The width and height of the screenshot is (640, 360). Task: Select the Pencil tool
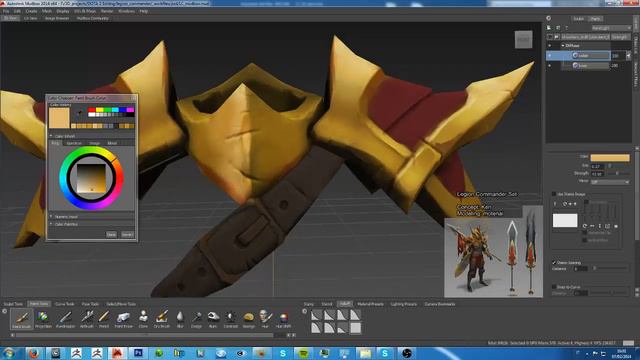pyautogui.click(x=104, y=318)
